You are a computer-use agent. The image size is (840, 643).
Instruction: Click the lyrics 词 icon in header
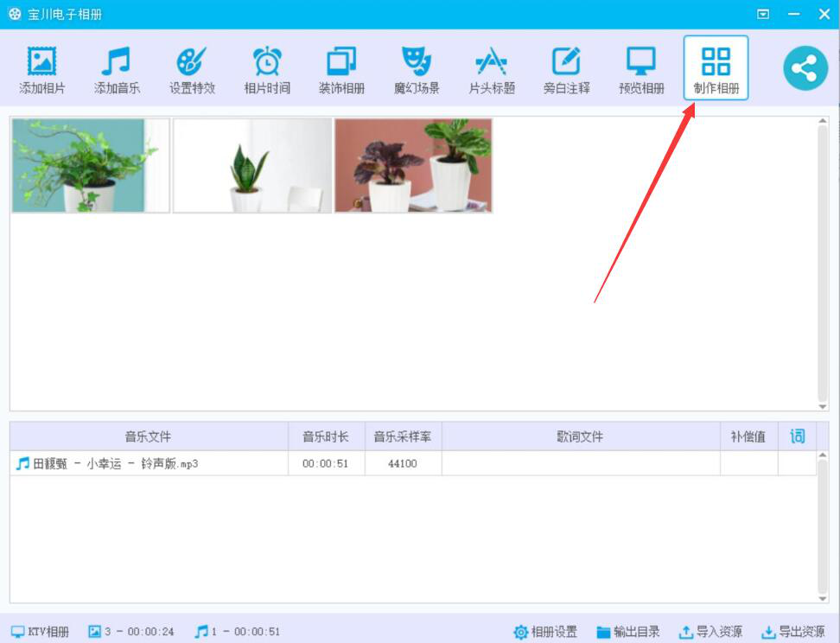click(797, 436)
